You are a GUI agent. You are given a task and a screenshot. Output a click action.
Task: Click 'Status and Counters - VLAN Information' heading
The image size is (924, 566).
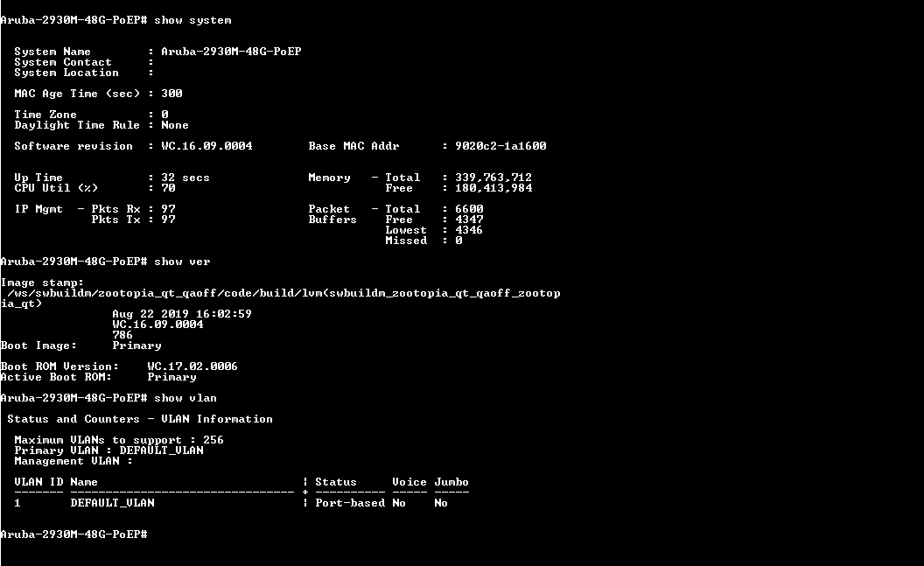(x=140, y=419)
